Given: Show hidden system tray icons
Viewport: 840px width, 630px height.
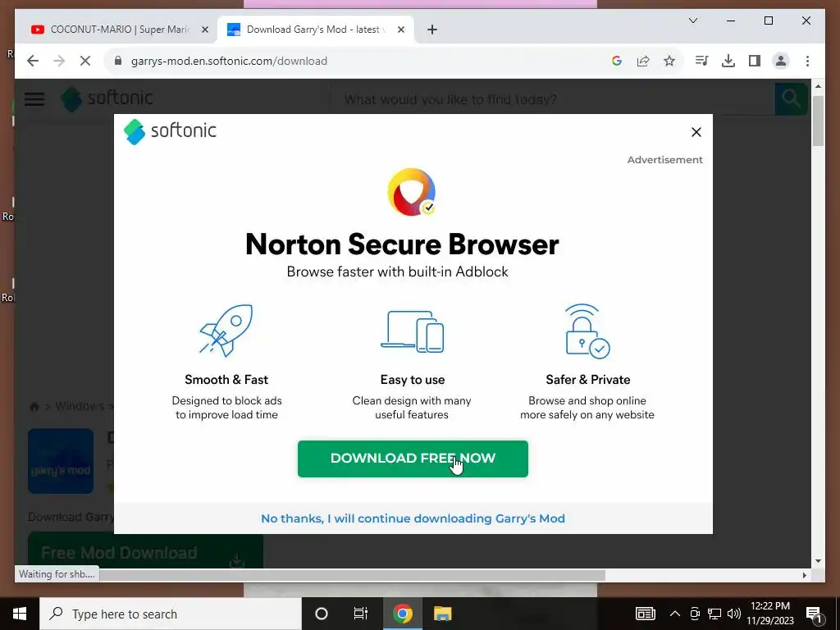Looking at the screenshot, I should click(675, 614).
